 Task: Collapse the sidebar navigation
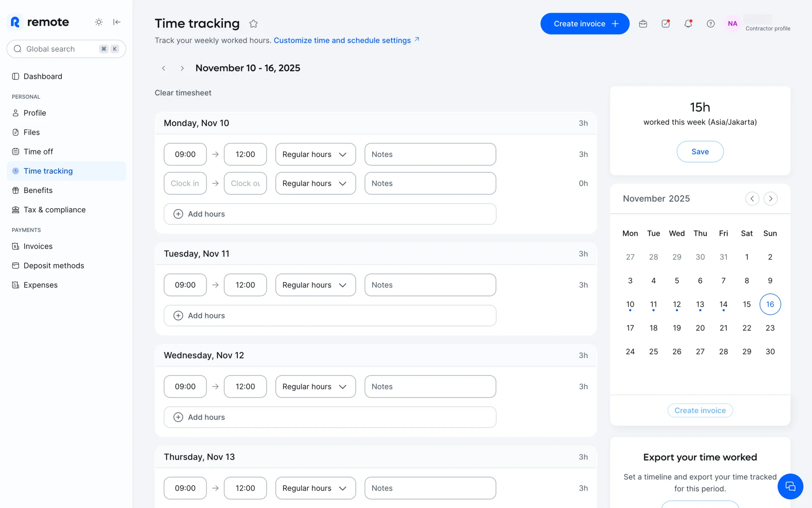117,22
